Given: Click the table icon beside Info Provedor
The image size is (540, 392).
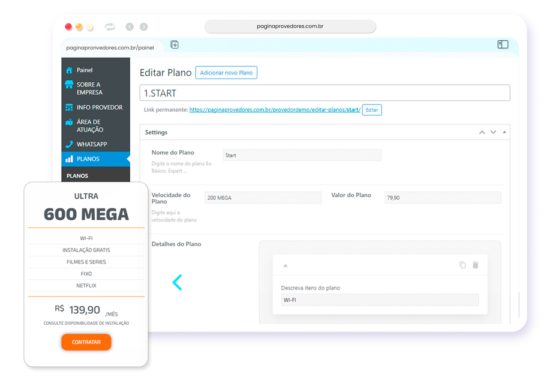Looking at the screenshot, I should coord(69,107).
